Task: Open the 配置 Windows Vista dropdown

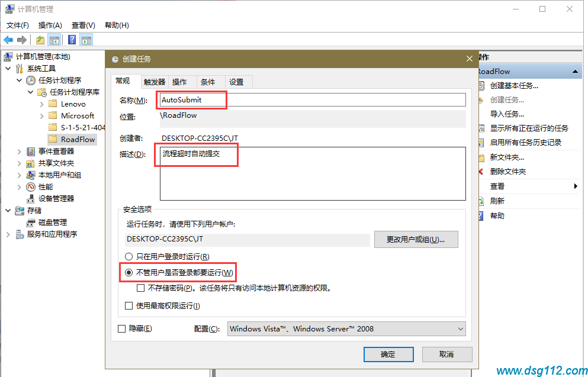Action: tap(346, 329)
